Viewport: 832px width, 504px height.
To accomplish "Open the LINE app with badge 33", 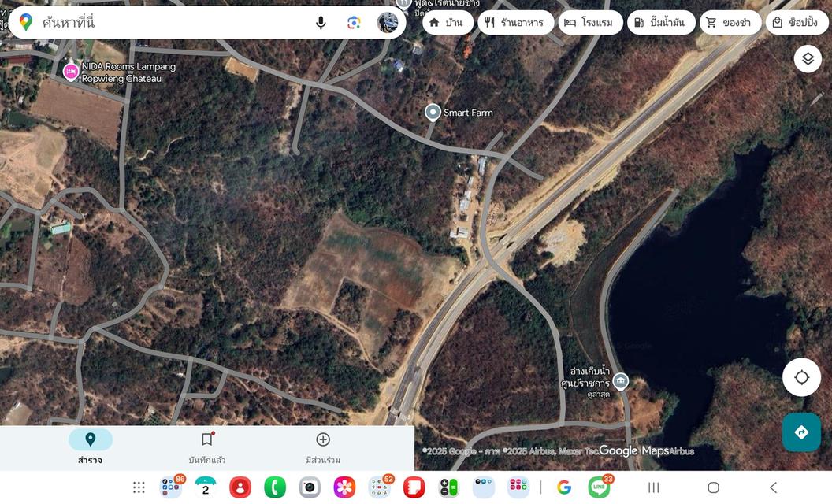I will [600, 487].
